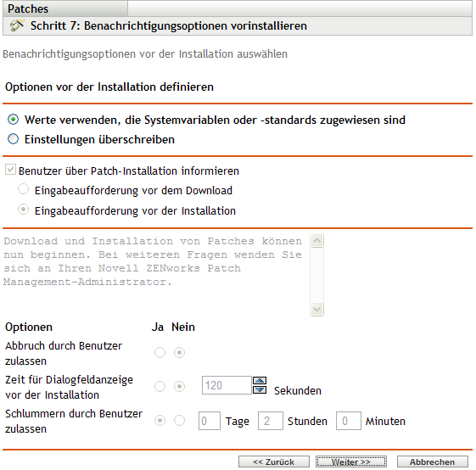Click the Sekunden field showing 120
Image resolution: width=476 pixels, height=470 pixels.
pyautogui.click(x=227, y=385)
